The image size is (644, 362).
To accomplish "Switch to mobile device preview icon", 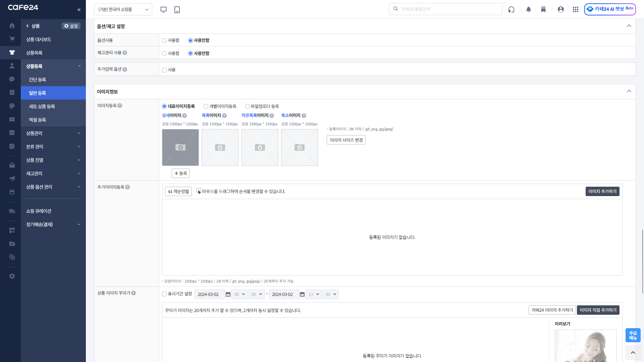I will (x=177, y=9).
